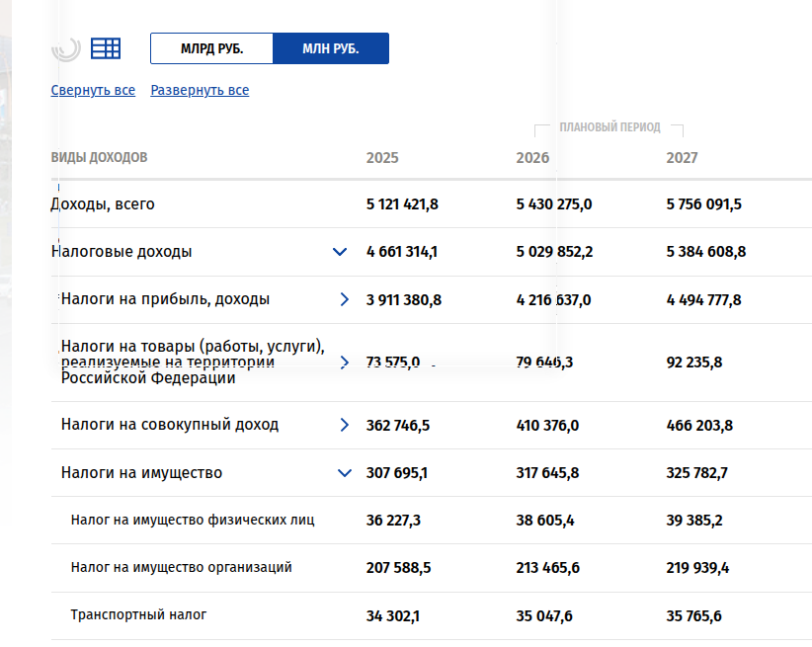This screenshot has width=812, height=647.
Task: Click the Свернуть все link
Action: [93, 91]
